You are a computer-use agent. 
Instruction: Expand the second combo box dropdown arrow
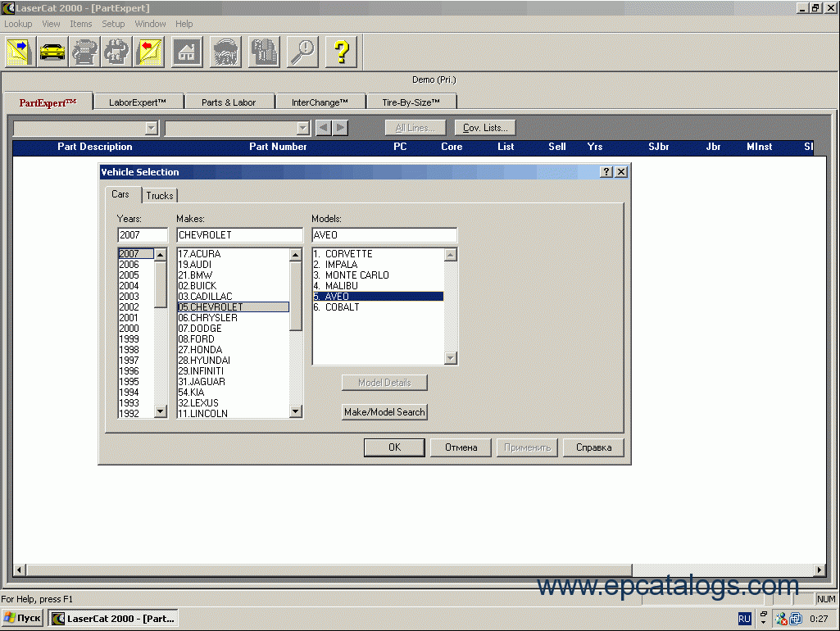click(x=303, y=128)
